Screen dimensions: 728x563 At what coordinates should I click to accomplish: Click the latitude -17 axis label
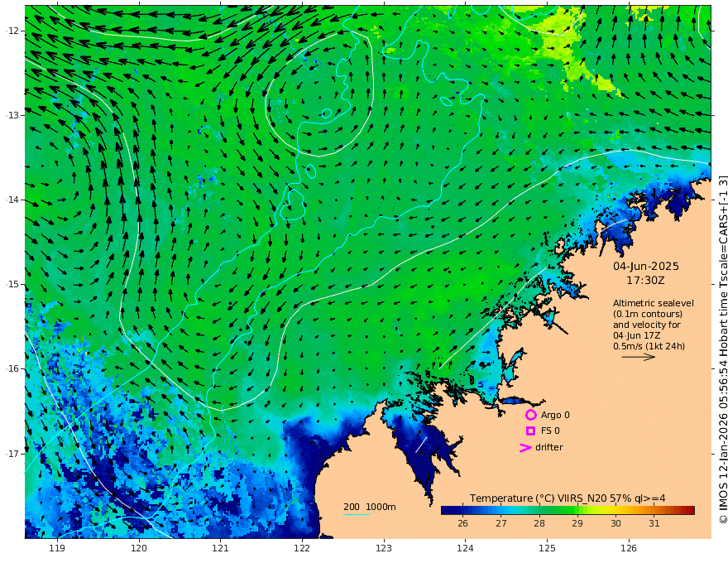pos(12,454)
